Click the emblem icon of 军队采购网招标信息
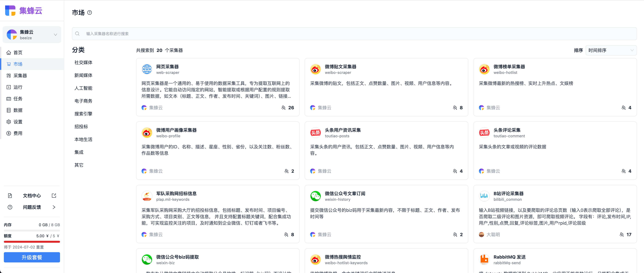The image size is (644, 273). click(147, 196)
